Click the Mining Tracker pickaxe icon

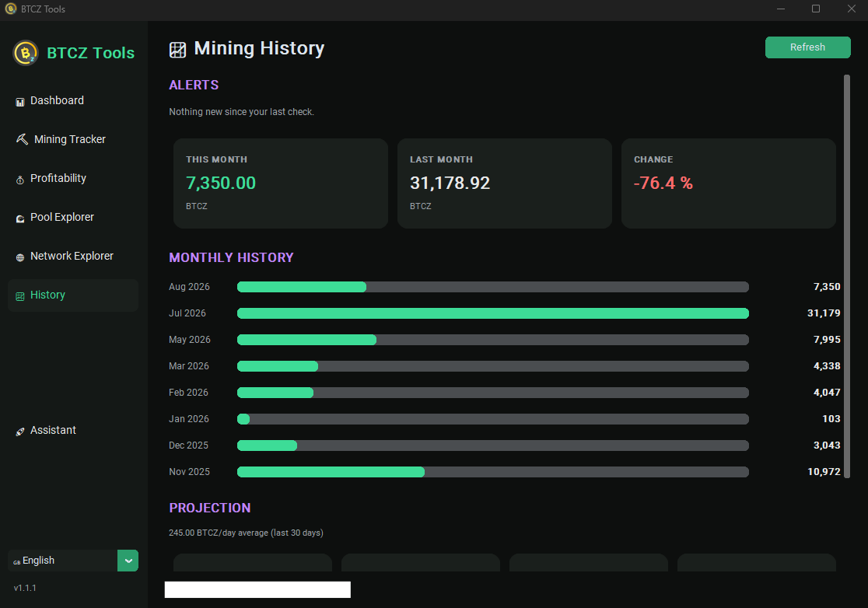pos(22,139)
